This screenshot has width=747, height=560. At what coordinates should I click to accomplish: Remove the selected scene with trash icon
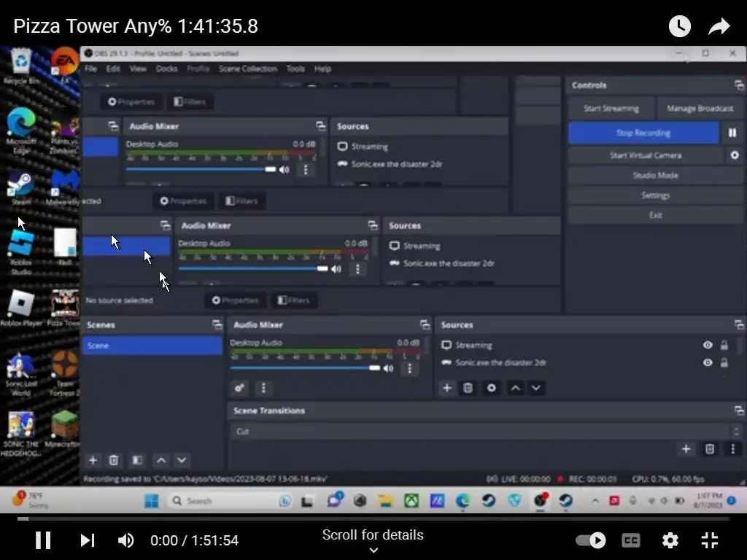[x=113, y=460]
